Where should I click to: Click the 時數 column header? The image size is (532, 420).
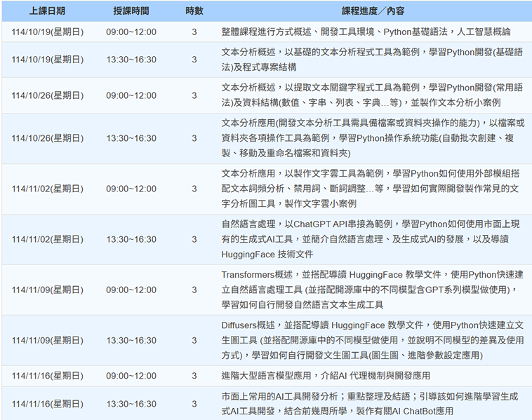pos(194,12)
